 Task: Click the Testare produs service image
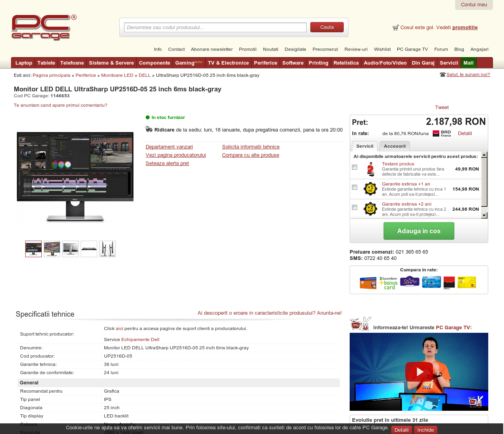tap(370, 169)
